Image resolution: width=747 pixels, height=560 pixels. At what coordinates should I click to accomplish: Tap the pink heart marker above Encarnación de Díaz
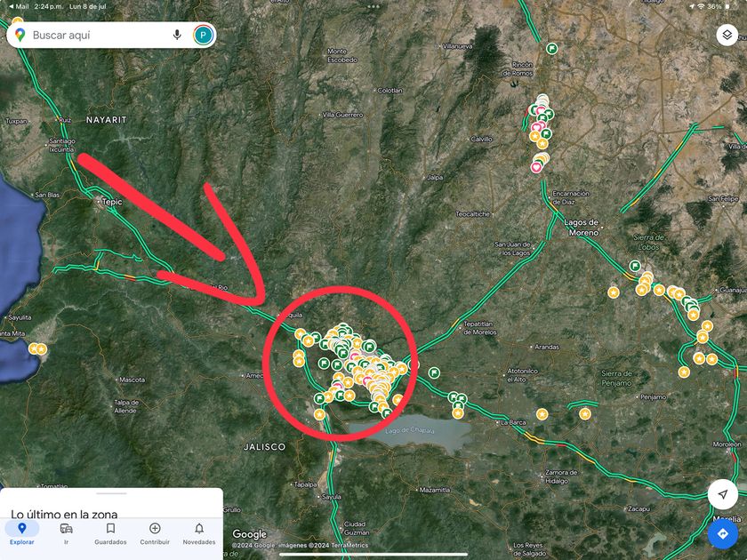coord(536,167)
